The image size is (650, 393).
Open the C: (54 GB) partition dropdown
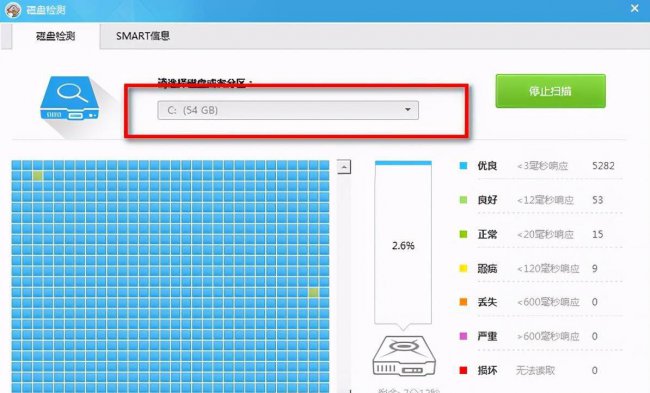pyautogui.click(x=288, y=110)
